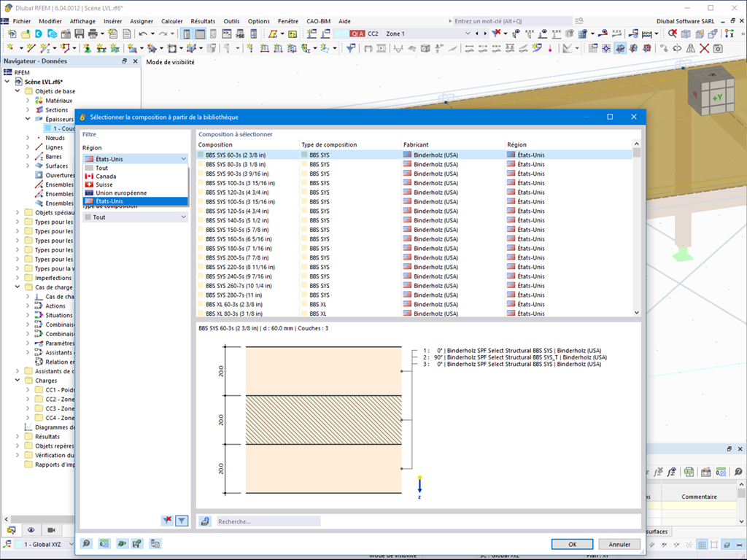Screen dimensions: 747x560
Task: Click the search library icon beside Recherche
Action: tap(206, 521)
